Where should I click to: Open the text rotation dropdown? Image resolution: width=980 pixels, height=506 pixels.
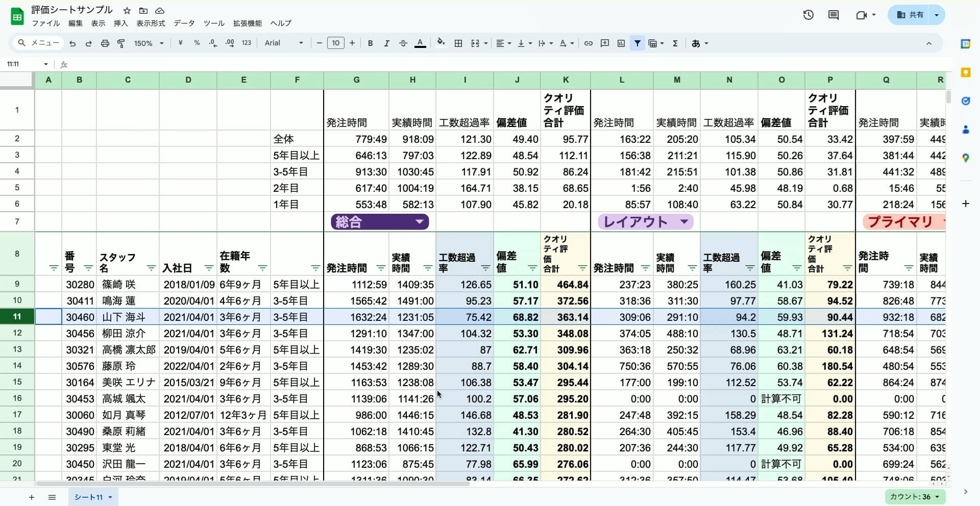(x=567, y=43)
